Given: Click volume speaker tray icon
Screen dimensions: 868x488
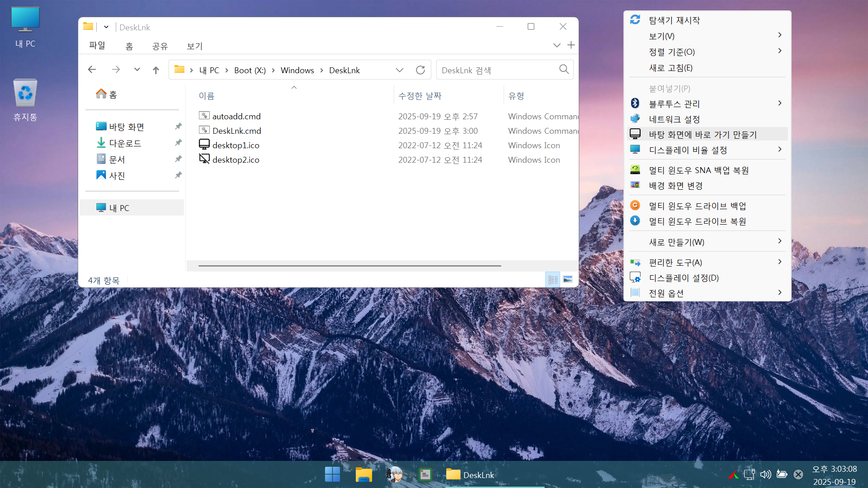Looking at the screenshot, I should pos(765,474).
